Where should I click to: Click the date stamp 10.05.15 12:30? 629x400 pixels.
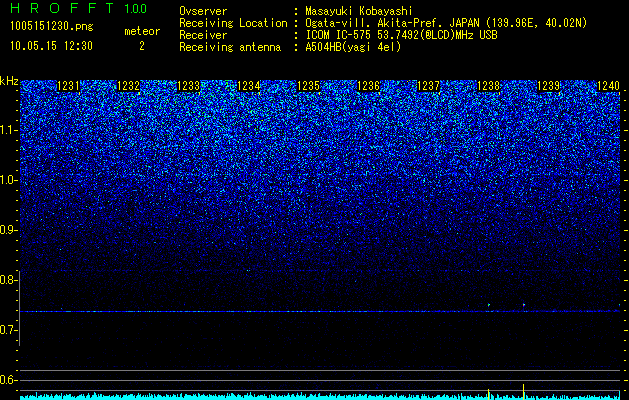51,46
